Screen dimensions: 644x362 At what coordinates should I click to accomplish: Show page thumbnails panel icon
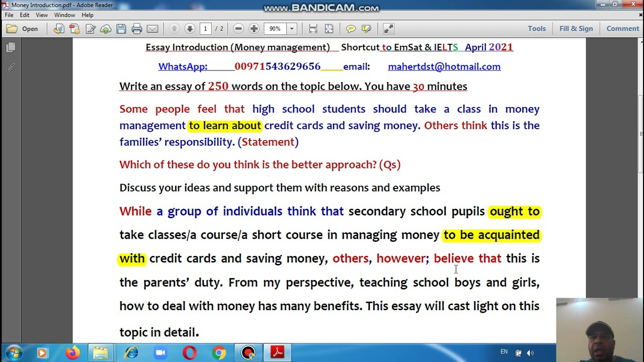click(x=11, y=48)
